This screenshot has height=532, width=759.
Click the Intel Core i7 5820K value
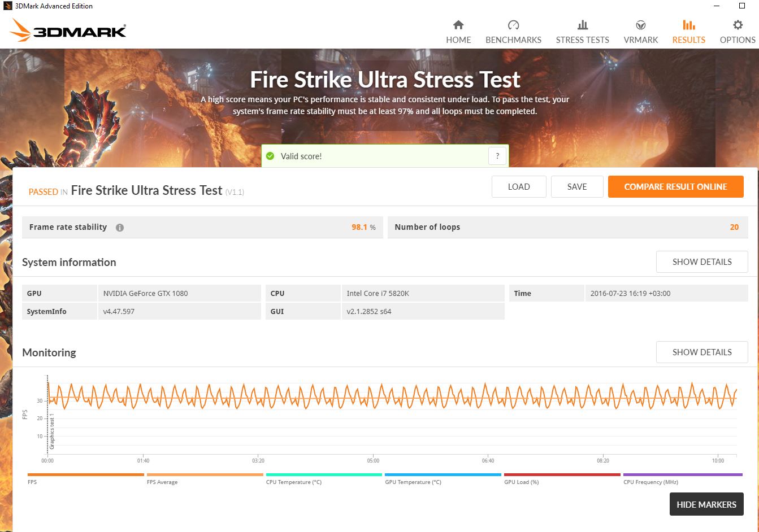click(x=378, y=293)
